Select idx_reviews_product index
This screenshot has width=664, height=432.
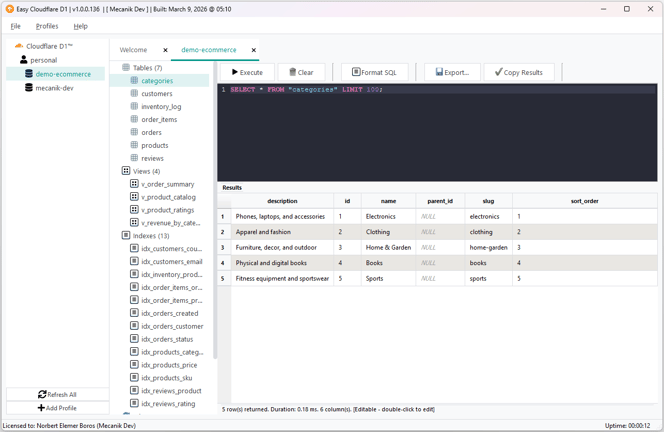click(x=171, y=390)
